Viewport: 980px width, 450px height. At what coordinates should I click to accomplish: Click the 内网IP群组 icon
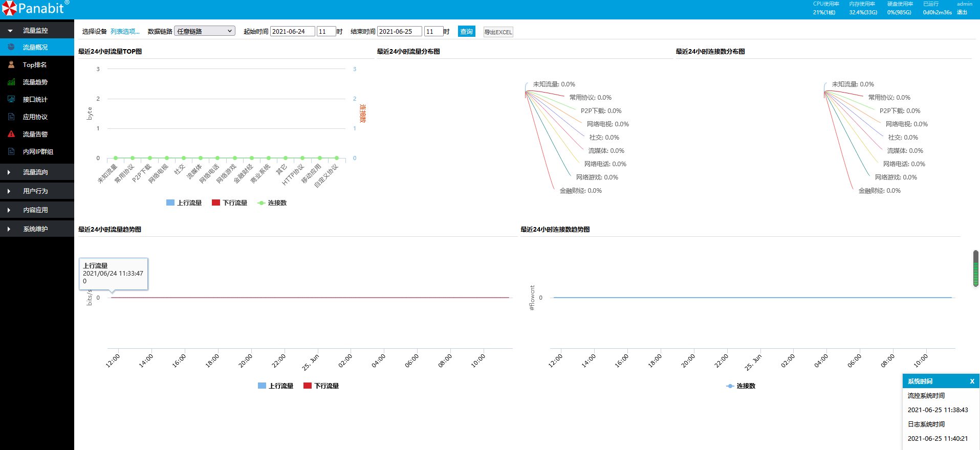11,151
